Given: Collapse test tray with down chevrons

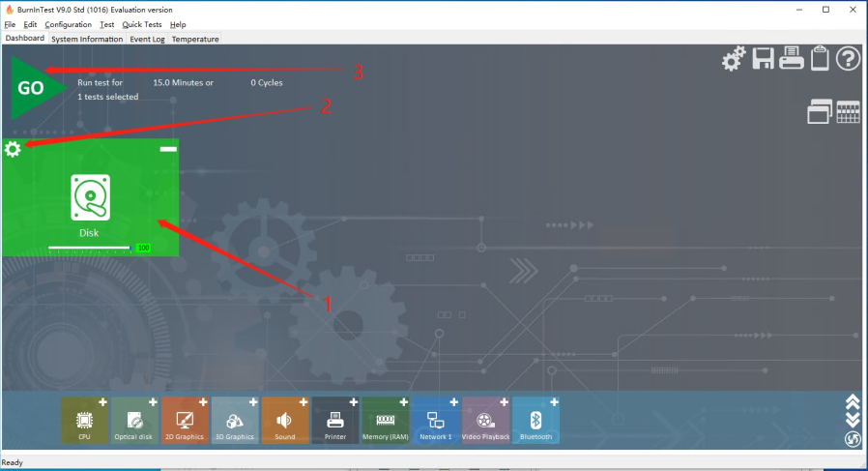Looking at the screenshot, I should point(853,420).
